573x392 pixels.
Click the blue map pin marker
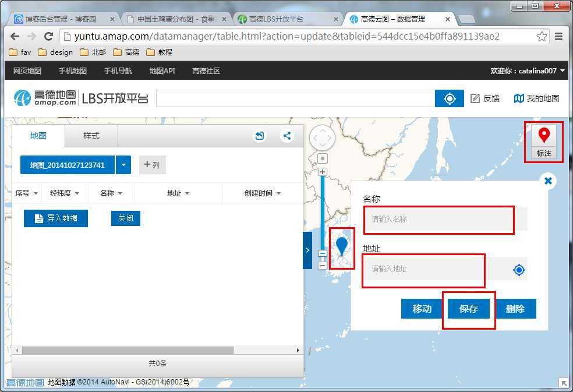(342, 246)
